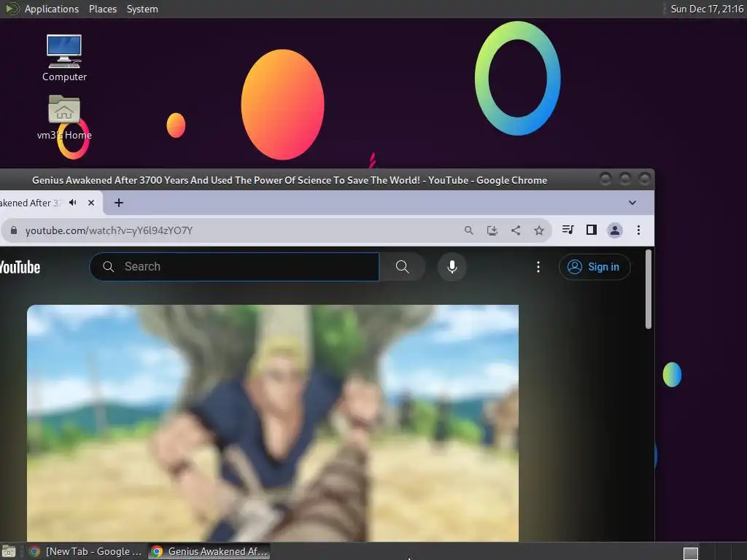Switch to Genius Awakened taskbar window
Image resolution: width=747 pixels, height=560 pixels.
(x=209, y=551)
